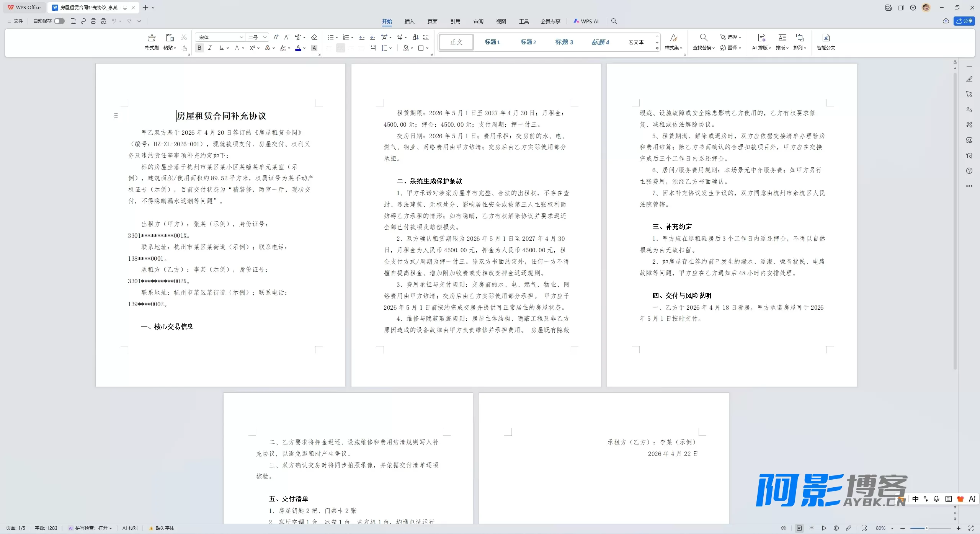The width and height of the screenshot is (980, 534).
Task: Click the help question mark sidebar icon
Action: click(969, 171)
